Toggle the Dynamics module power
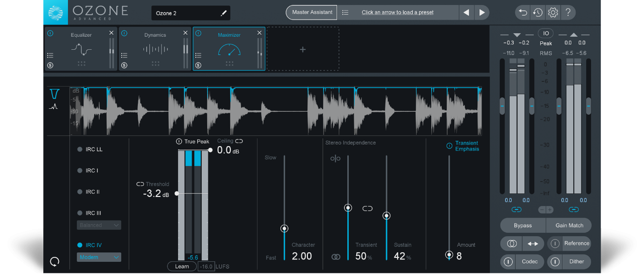This screenshot has height=278, width=644. point(124,33)
